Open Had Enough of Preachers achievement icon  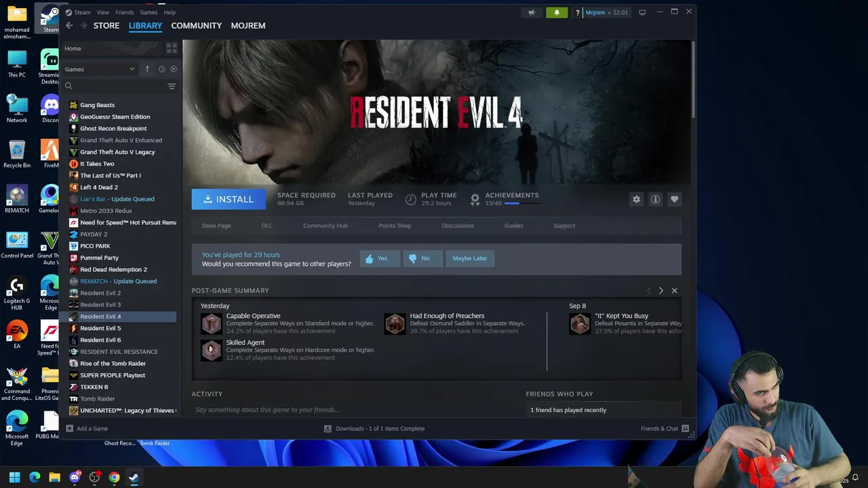[x=395, y=324]
